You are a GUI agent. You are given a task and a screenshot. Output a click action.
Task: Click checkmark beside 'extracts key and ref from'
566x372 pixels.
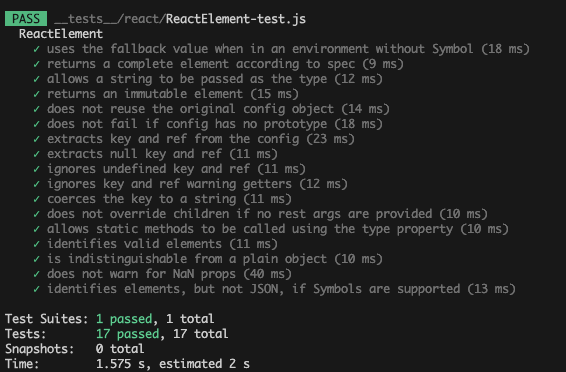pyautogui.click(x=36, y=139)
